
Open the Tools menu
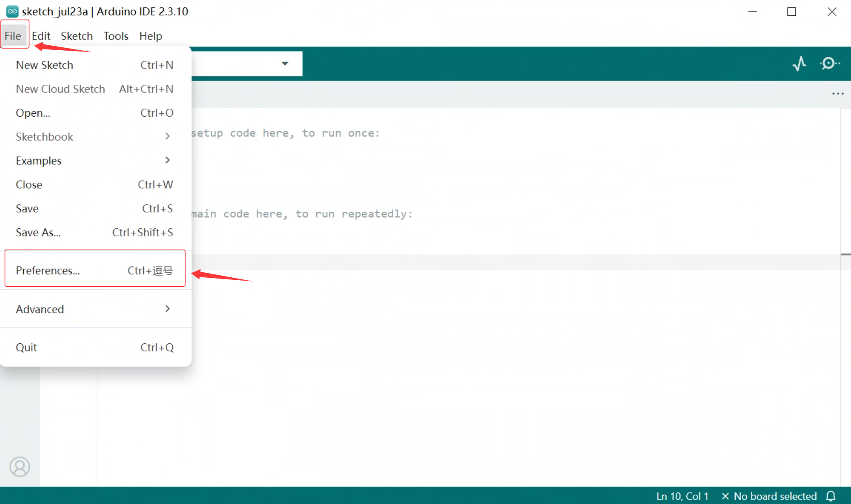pos(116,36)
